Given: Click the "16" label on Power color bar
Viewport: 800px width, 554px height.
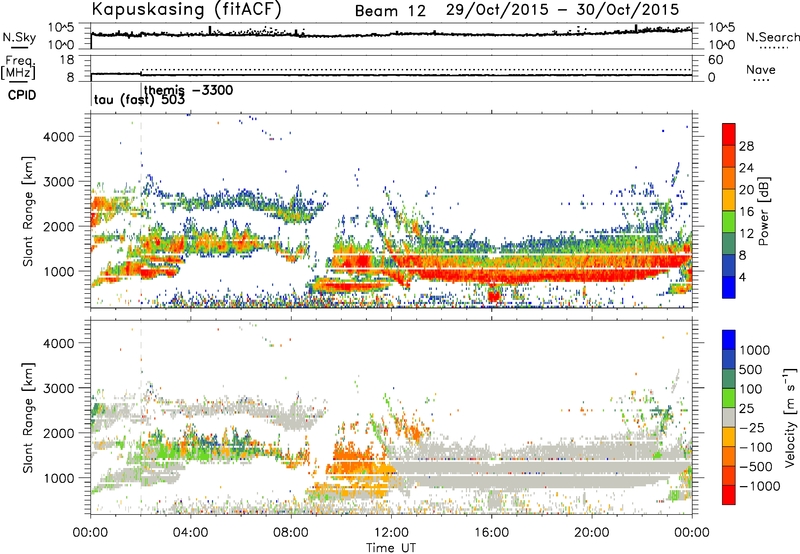Looking at the screenshot, I should click(746, 211).
